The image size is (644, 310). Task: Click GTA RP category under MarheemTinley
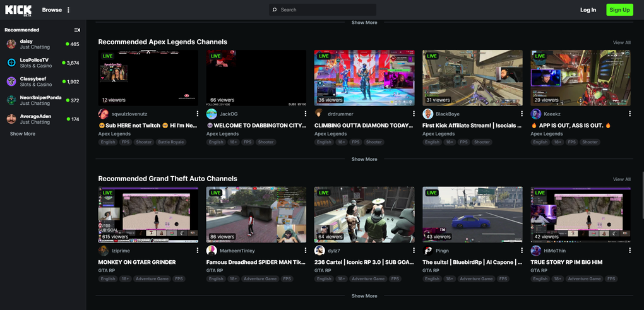click(x=215, y=271)
